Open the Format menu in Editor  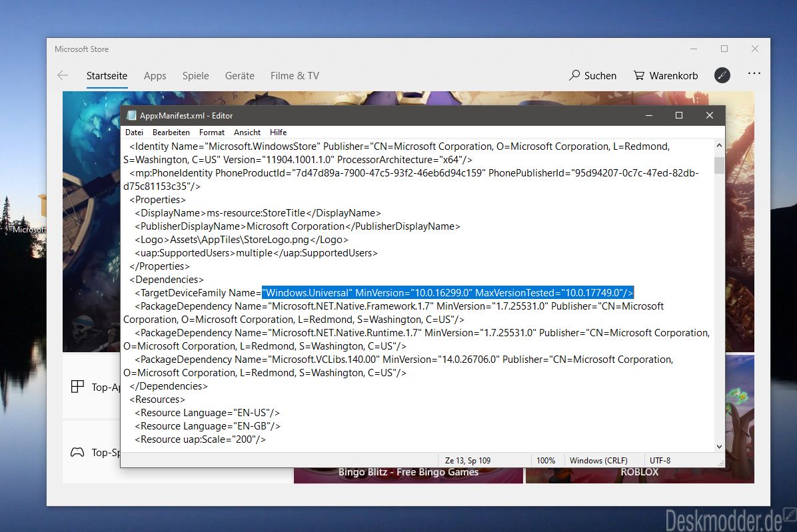[212, 133]
